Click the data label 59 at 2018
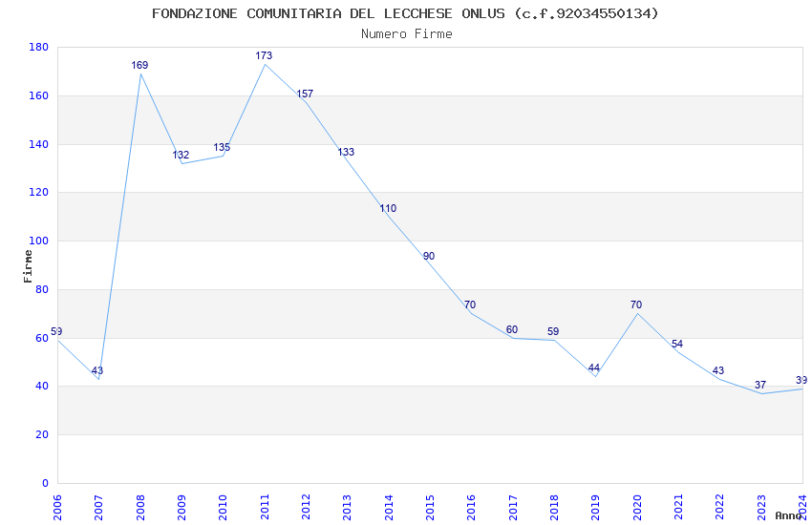Image resolution: width=812 pixels, height=525 pixels. point(553,331)
